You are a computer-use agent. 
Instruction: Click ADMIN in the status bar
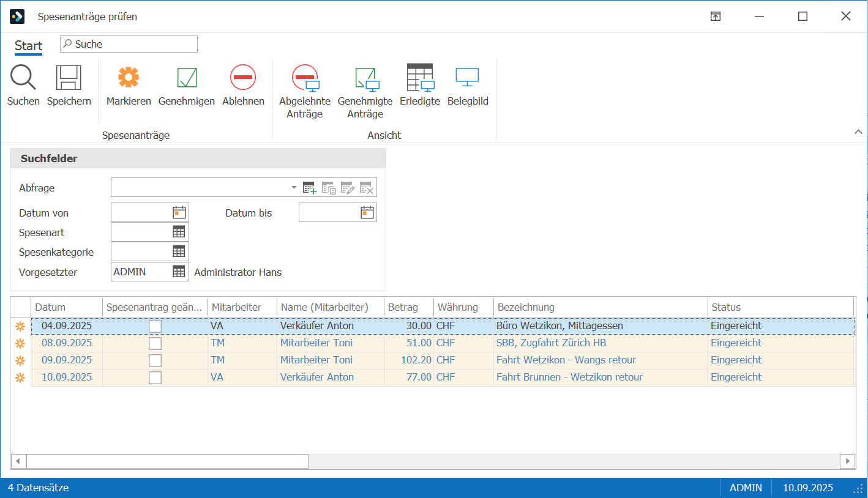coord(746,488)
